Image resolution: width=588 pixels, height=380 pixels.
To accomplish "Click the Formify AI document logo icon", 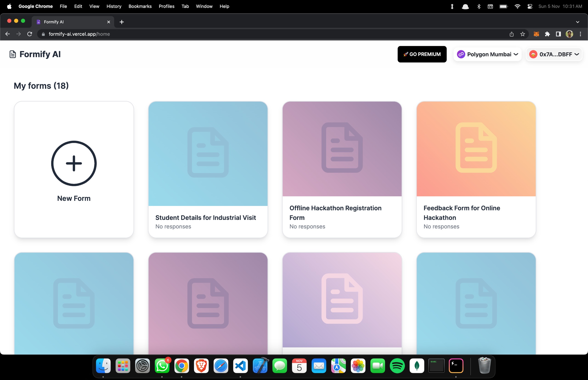I will [x=13, y=54].
